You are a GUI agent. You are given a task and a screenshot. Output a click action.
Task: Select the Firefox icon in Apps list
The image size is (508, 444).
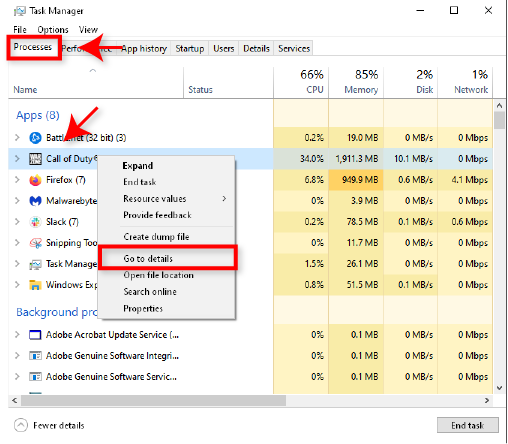click(35, 180)
